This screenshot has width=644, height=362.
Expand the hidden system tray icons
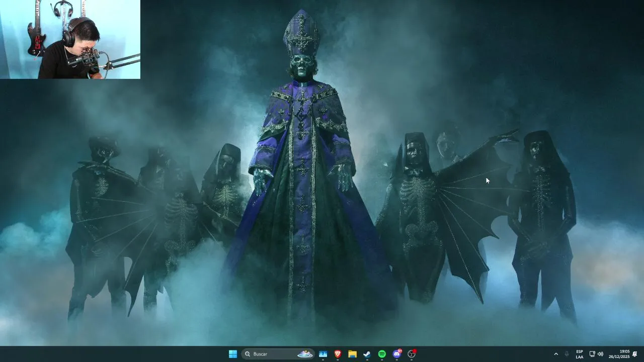pyautogui.click(x=556, y=354)
